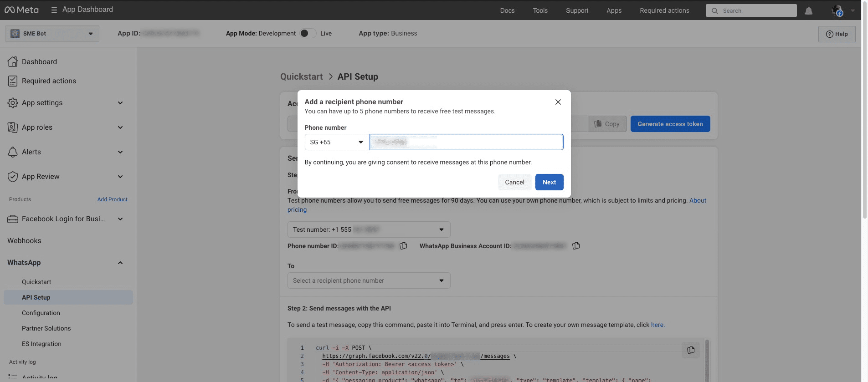
Task: Click Add Product link
Action: click(113, 199)
